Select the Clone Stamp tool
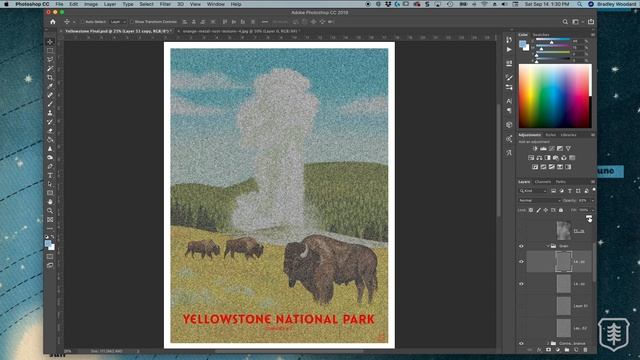This screenshot has width=640, height=360. [50, 113]
